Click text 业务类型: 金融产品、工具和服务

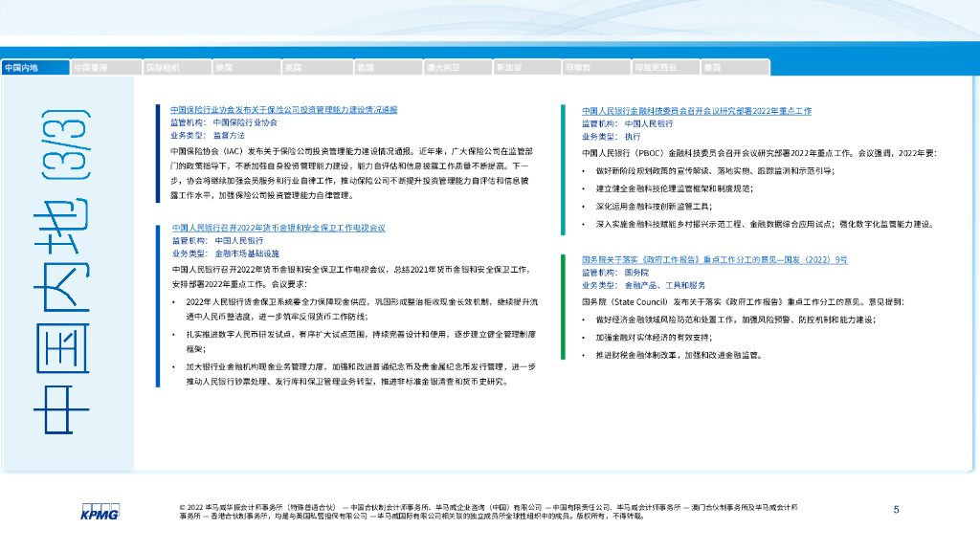pos(644,285)
